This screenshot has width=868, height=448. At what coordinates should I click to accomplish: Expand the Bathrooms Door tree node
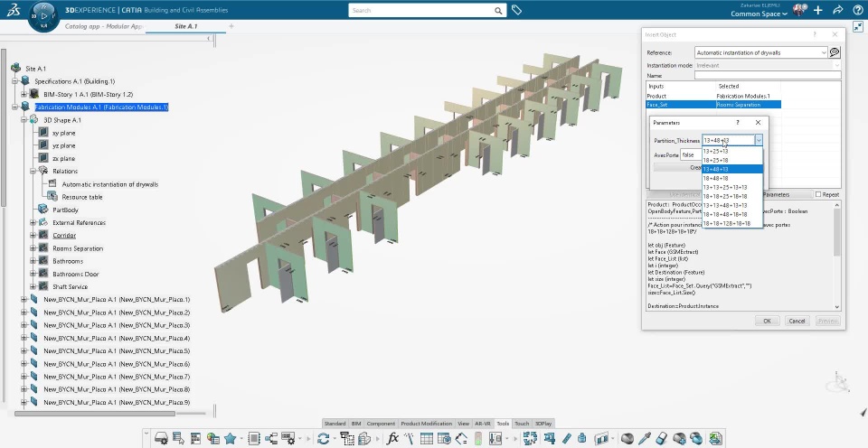[x=32, y=274]
